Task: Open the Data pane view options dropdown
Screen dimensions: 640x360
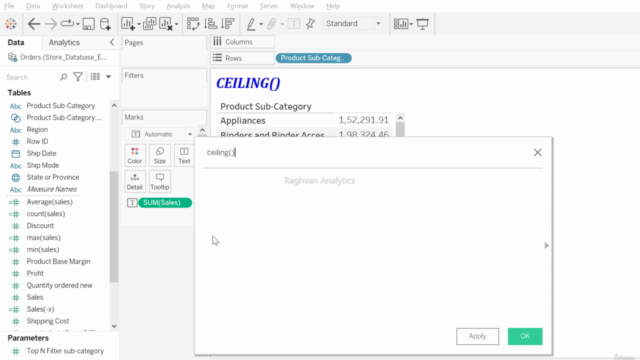Action: [109, 77]
